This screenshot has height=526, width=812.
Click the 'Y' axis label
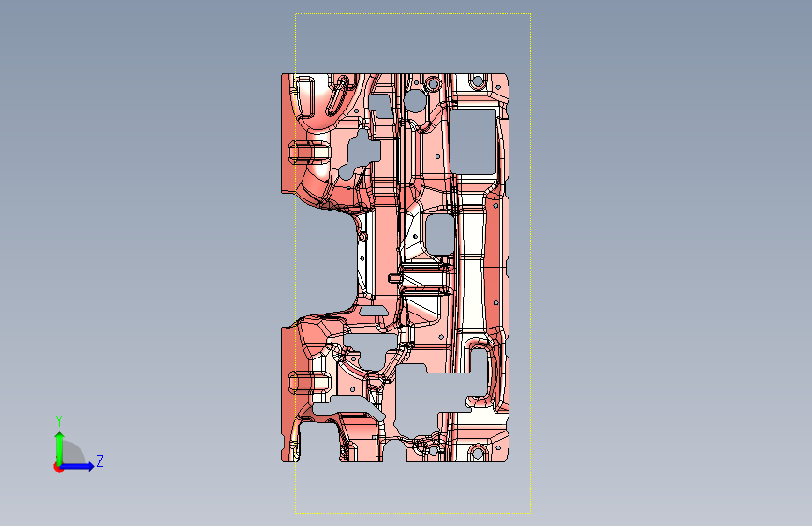click(59, 421)
